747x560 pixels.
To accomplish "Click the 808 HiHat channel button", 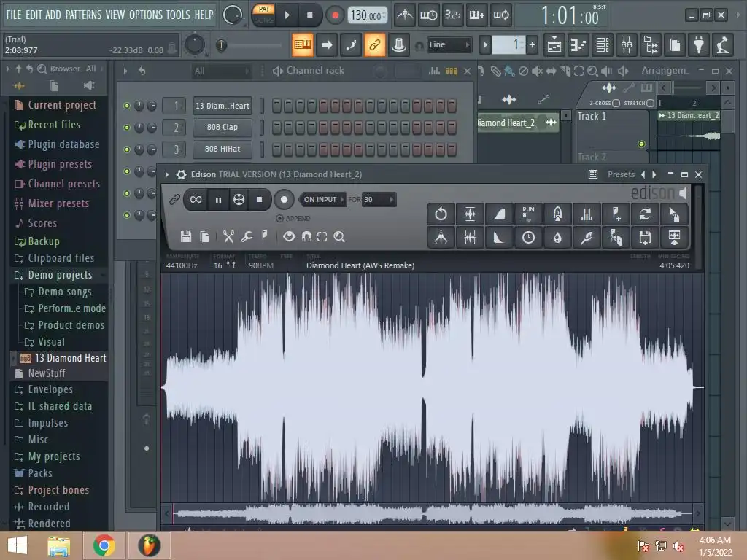I will click(222, 149).
